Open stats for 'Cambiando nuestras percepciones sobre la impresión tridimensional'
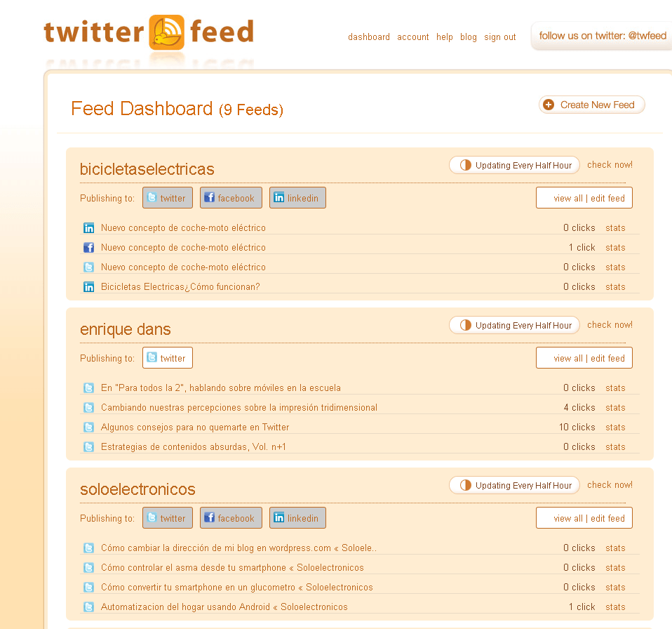Viewport: 672px width, 629px height. click(615, 407)
